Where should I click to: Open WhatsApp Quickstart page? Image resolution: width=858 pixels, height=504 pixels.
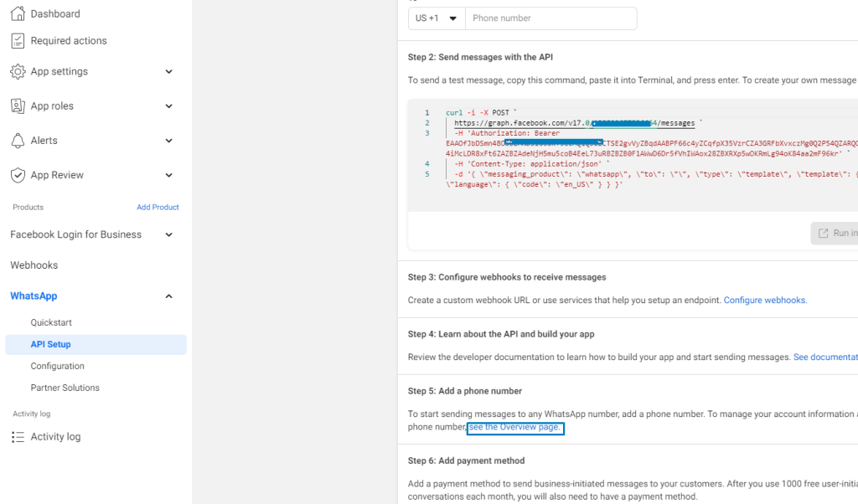51,322
